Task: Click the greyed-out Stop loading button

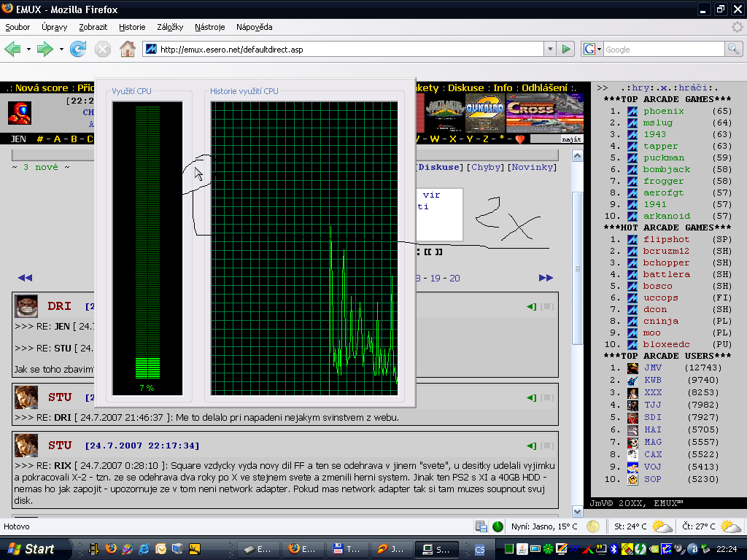Action: coord(102,49)
